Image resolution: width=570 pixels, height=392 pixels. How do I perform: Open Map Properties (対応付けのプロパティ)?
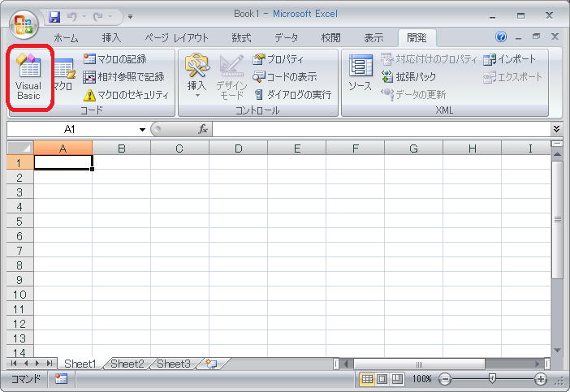click(429, 59)
